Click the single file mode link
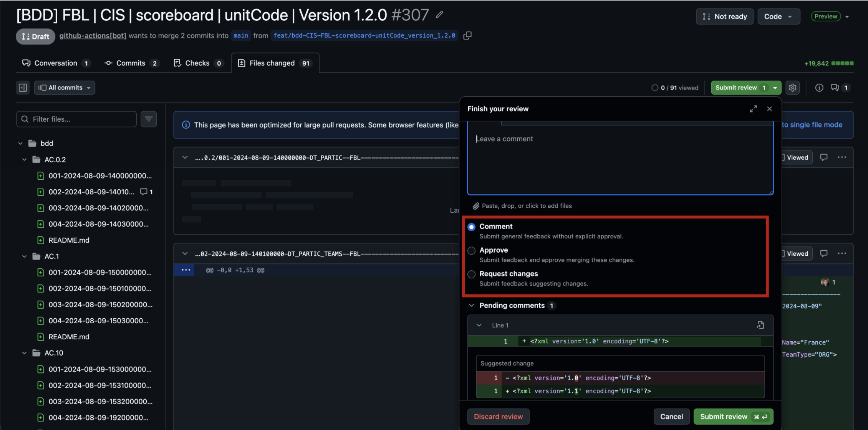Screen dimensions: 868x430 812,125
